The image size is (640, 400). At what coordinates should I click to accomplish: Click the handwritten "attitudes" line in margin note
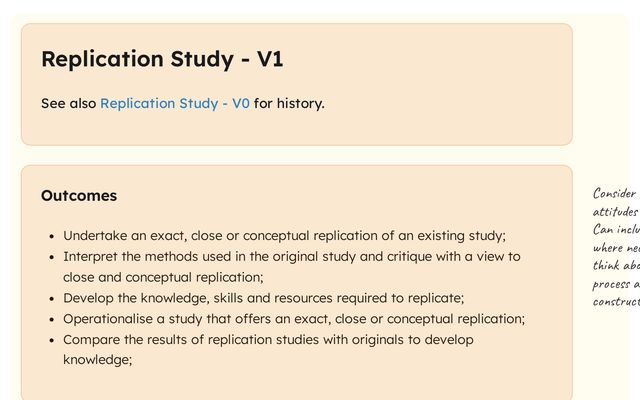coord(615,212)
